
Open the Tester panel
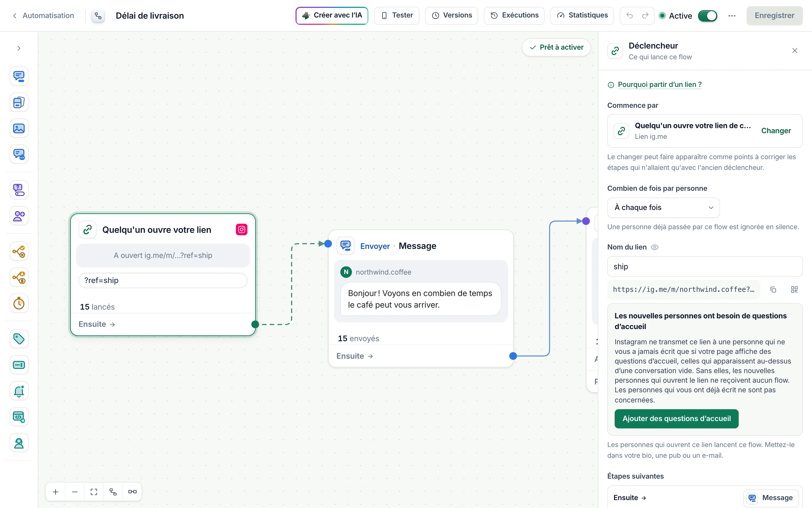click(x=397, y=16)
